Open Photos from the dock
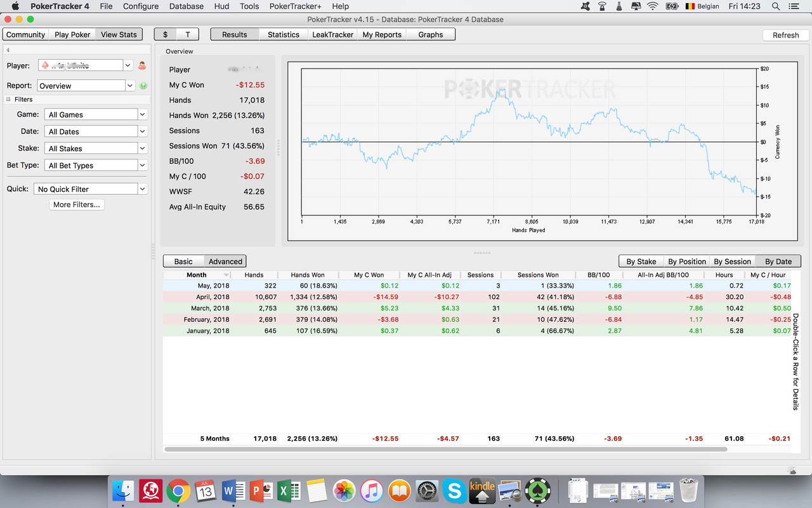The image size is (812, 508). 344,491
